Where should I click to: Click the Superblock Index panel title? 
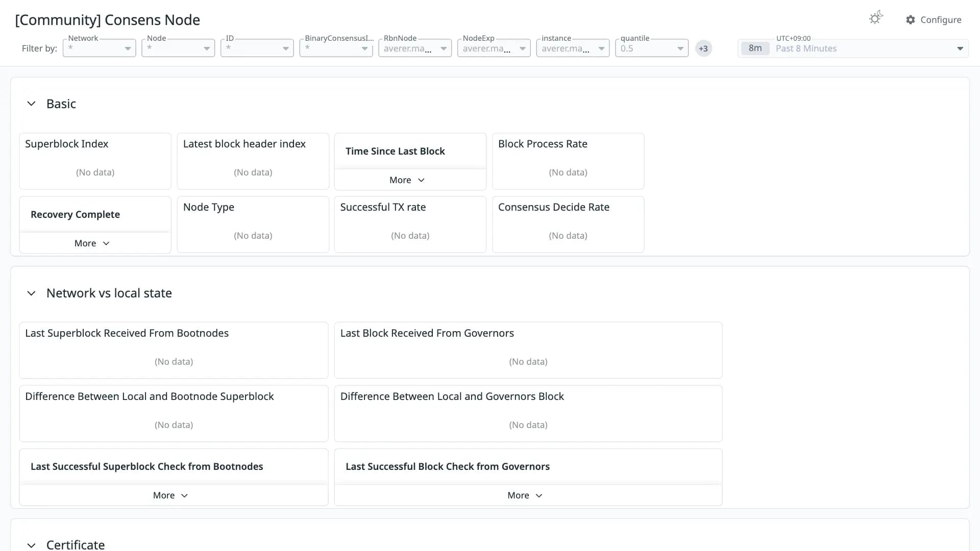pyautogui.click(x=67, y=144)
